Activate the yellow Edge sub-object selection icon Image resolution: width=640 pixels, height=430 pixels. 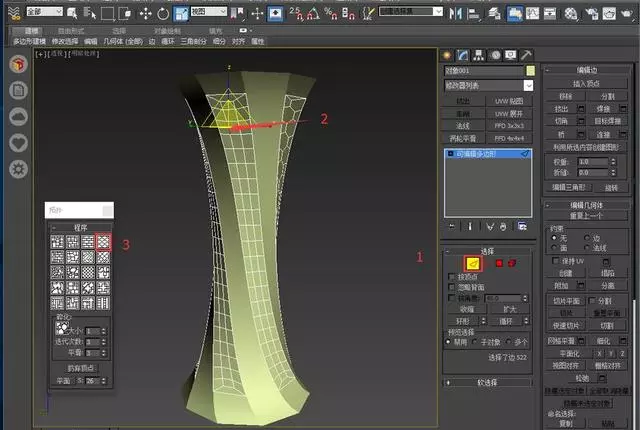pos(473,263)
